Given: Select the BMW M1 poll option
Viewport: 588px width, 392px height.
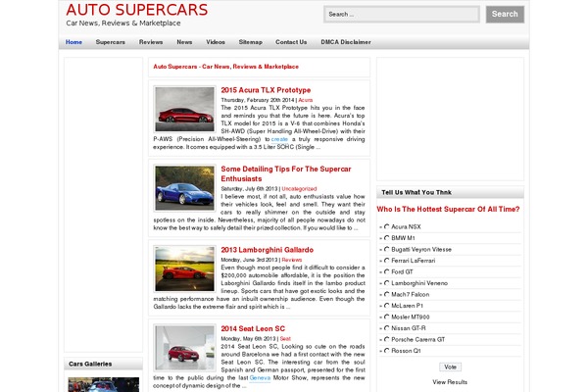Looking at the screenshot, I should coord(387,238).
